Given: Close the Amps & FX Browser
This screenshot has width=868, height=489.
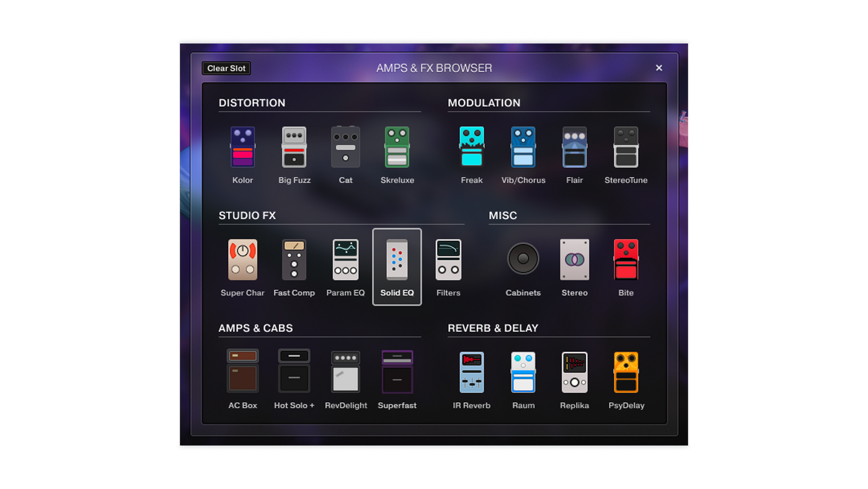Looking at the screenshot, I should (x=659, y=68).
